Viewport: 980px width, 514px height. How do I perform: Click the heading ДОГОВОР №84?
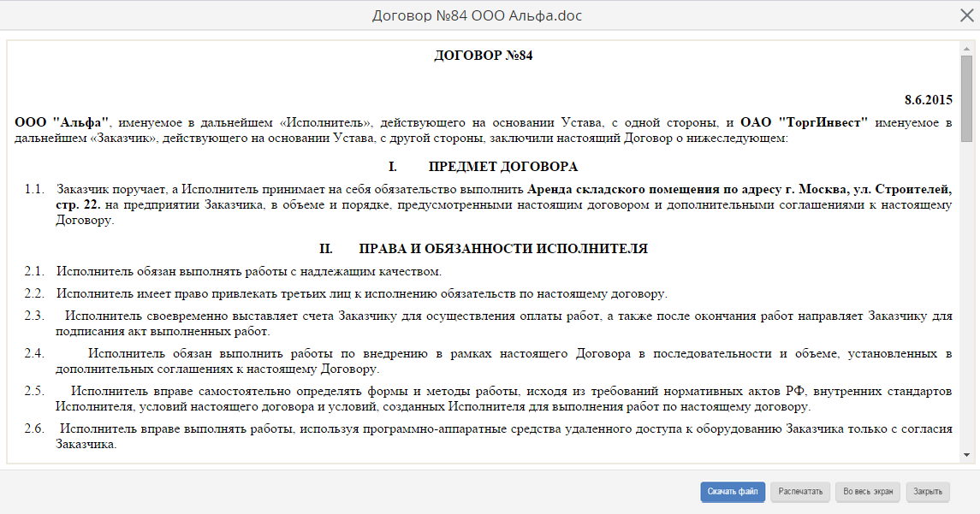click(x=484, y=56)
